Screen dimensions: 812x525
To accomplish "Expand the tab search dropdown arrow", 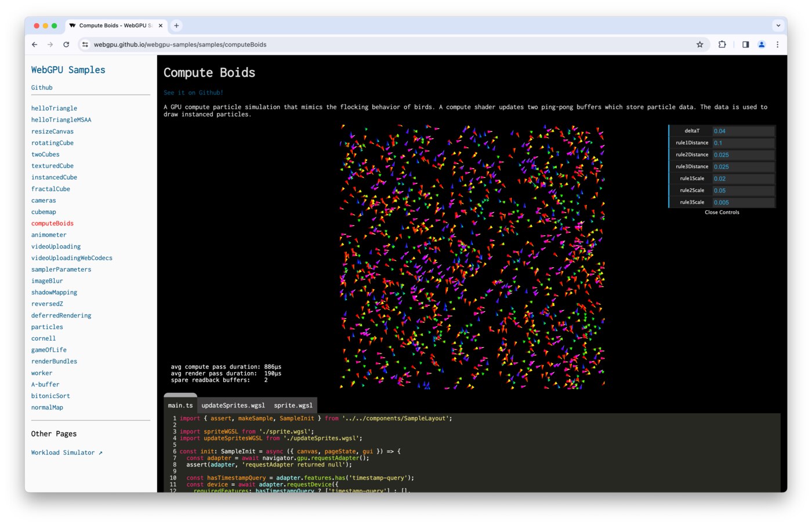I will [x=778, y=25].
